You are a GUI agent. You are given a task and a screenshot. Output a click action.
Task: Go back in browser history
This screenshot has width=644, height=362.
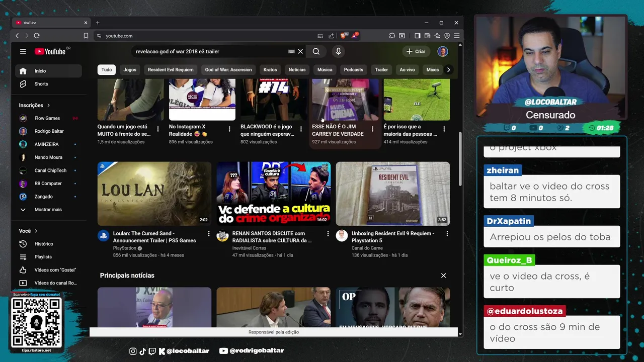(x=17, y=36)
